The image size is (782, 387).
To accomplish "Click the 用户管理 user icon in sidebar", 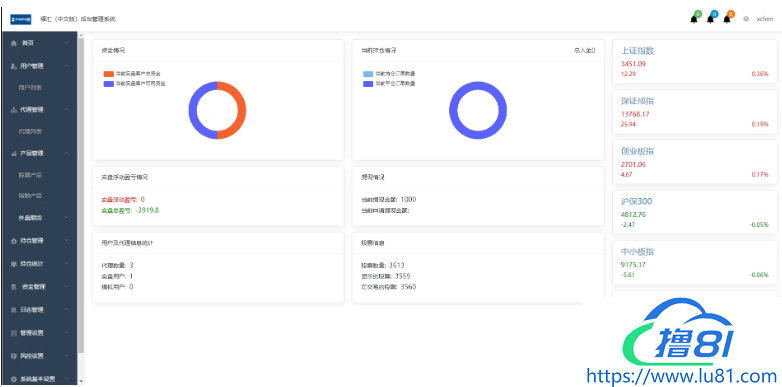I will click(x=13, y=66).
